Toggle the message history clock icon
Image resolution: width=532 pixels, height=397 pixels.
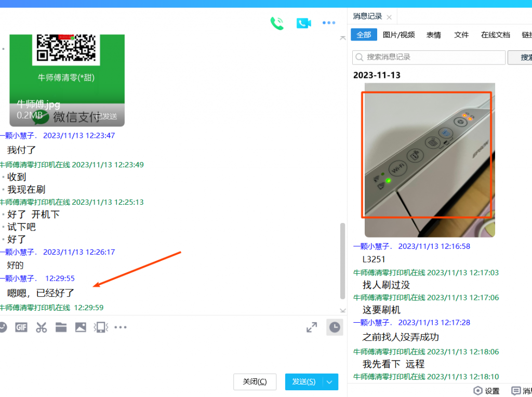(x=335, y=327)
